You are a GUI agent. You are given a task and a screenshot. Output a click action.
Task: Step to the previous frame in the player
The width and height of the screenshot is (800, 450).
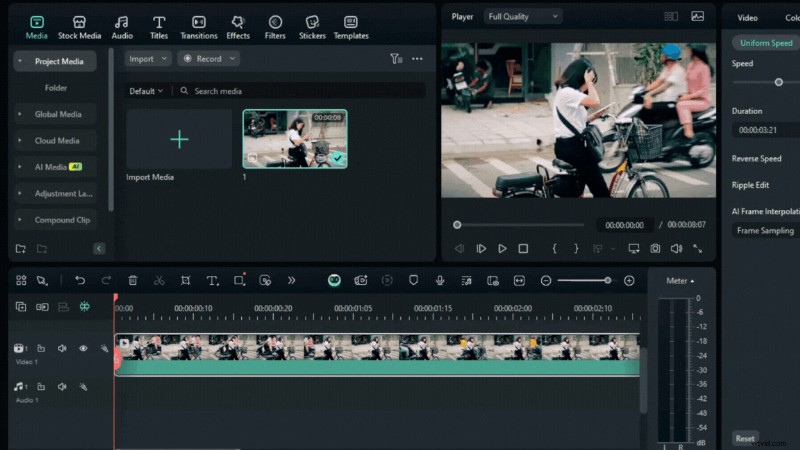pyautogui.click(x=459, y=248)
